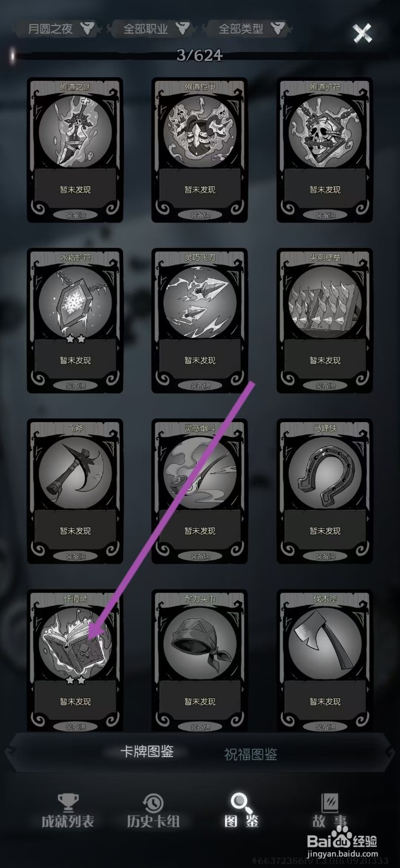The height and width of the screenshot is (868, 400).
Task: Select the 尖刺壁垒 spiked wall card
Action: [x=325, y=321]
